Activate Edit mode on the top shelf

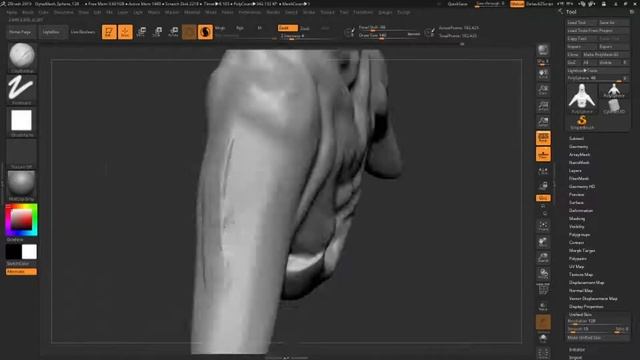click(109, 32)
